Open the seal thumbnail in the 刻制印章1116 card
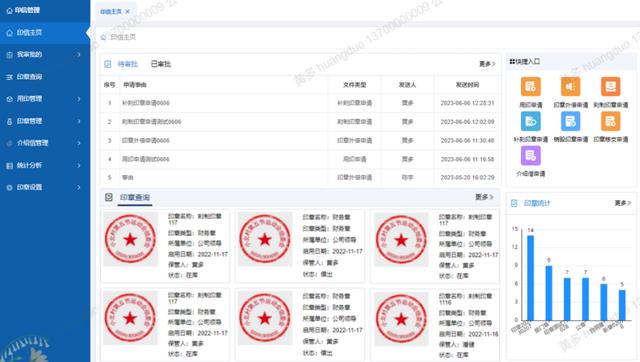 [x=401, y=318]
